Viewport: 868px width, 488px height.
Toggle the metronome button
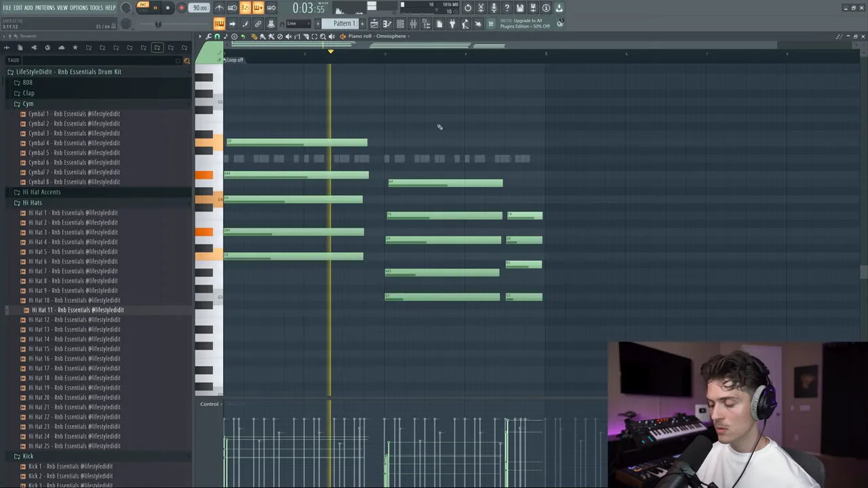(219, 8)
